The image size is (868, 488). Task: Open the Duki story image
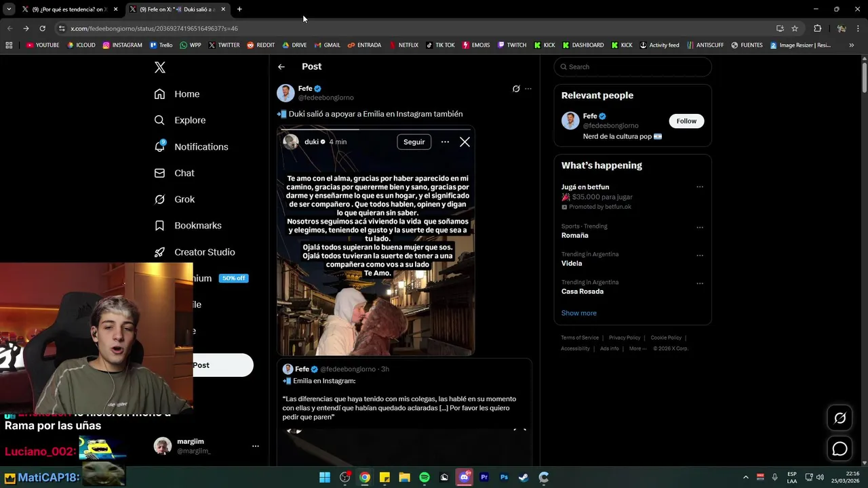click(x=375, y=241)
